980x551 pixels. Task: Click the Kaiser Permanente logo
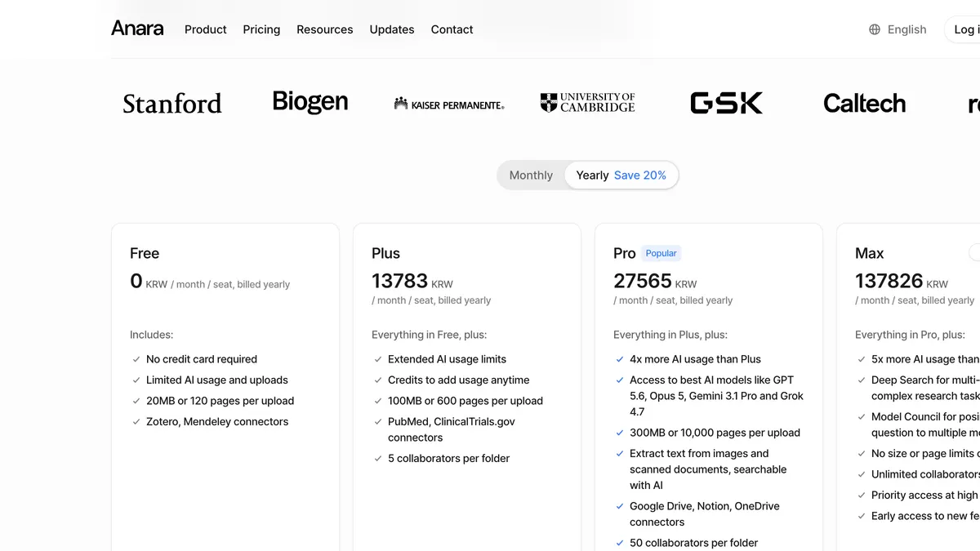[449, 104]
